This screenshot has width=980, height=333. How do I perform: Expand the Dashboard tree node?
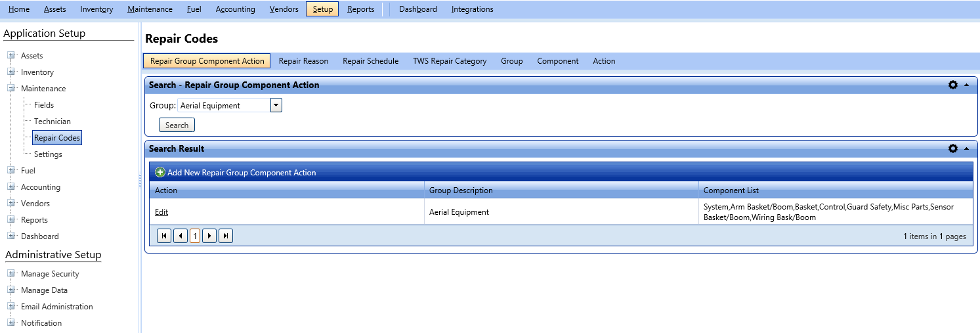[x=11, y=236]
